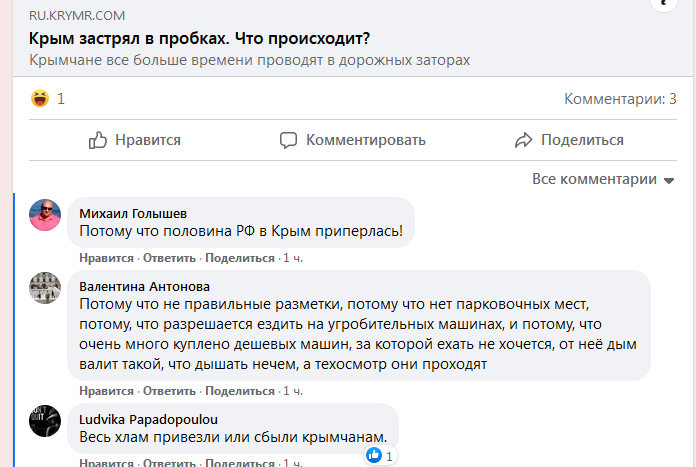Click the laughing reaction emoji icon
The image size is (696, 467).
click(40, 98)
